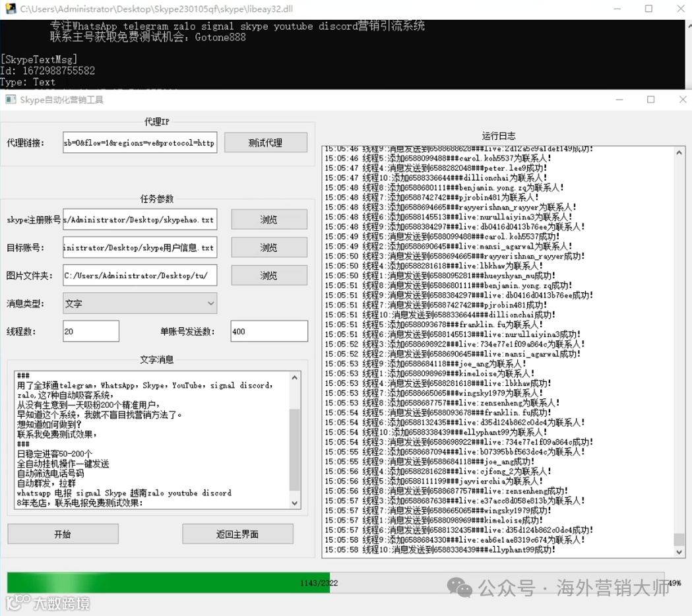Click the 运行日志 scrollbar thumb
The image size is (692, 616).
679,539
